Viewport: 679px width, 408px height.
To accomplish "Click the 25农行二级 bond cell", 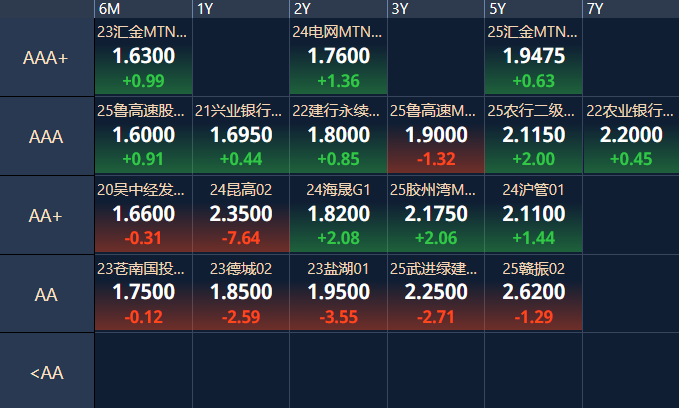I will [534, 136].
